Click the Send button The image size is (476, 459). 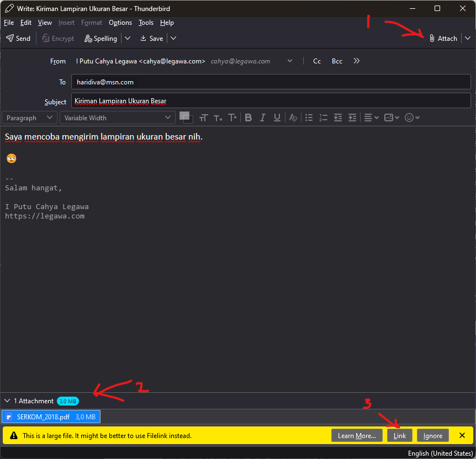[18, 39]
